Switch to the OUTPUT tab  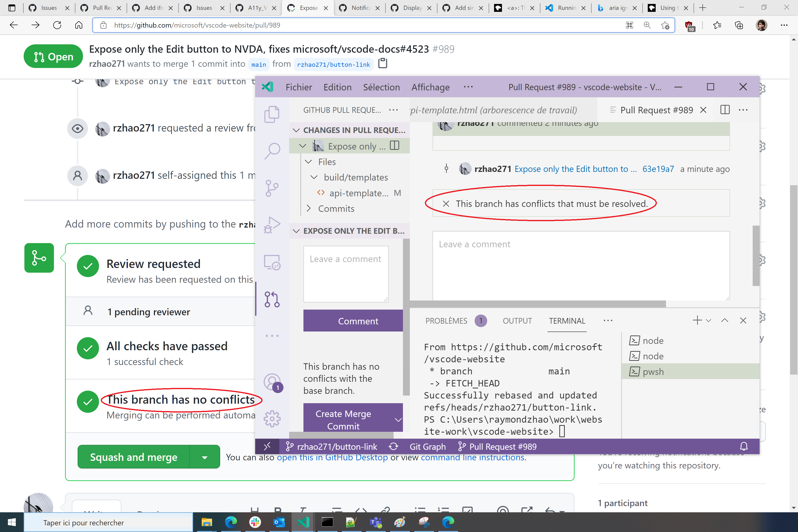(517, 321)
